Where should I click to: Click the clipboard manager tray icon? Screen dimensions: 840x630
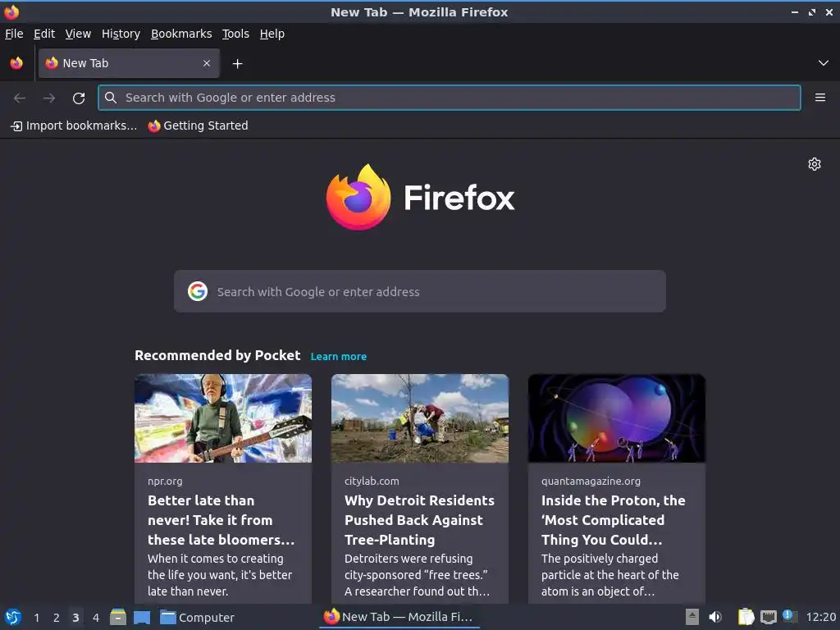pos(746,617)
